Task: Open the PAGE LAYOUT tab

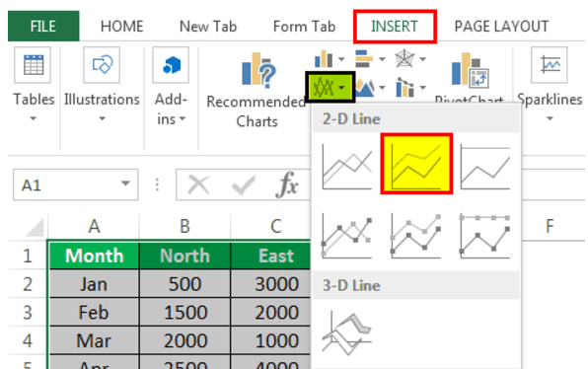Action: (501, 27)
